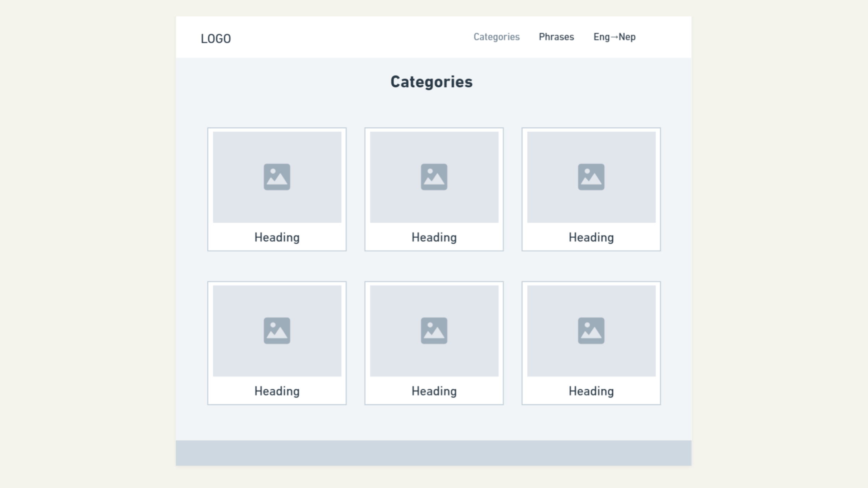The width and height of the screenshot is (868, 488).
Task: Toggle the Eng→Nep language switch
Action: pyautogui.click(x=614, y=37)
